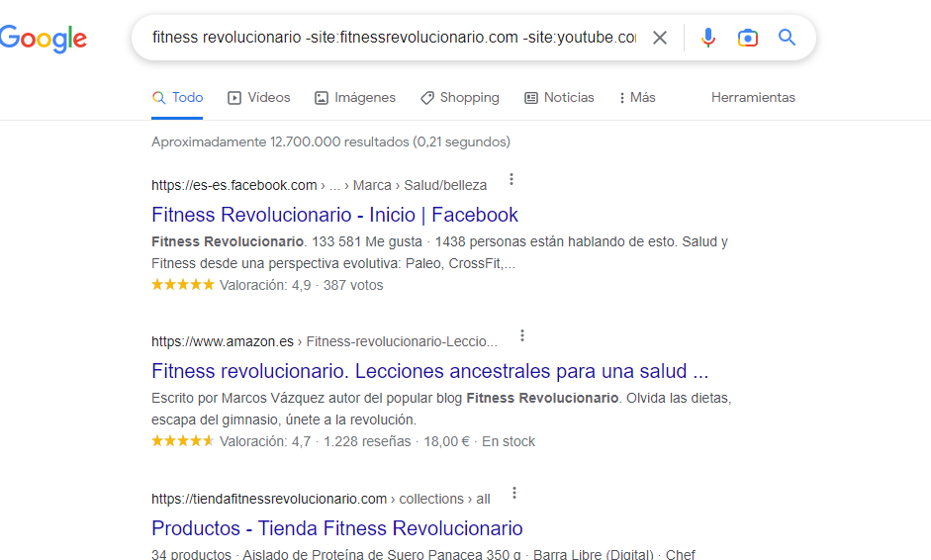The image size is (931, 560).
Task: Open the Amazon Fitness revolucionario Lecciones ancestrales link
Action: tap(429, 371)
